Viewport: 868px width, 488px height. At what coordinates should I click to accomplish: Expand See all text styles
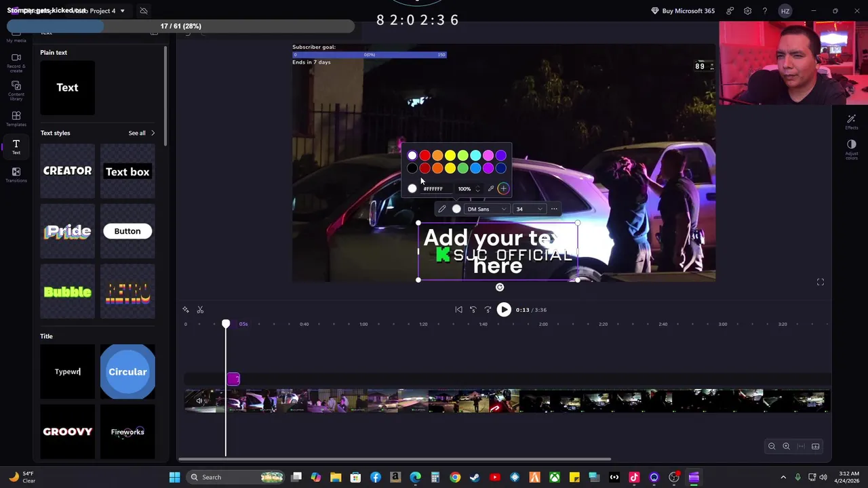click(142, 133)
